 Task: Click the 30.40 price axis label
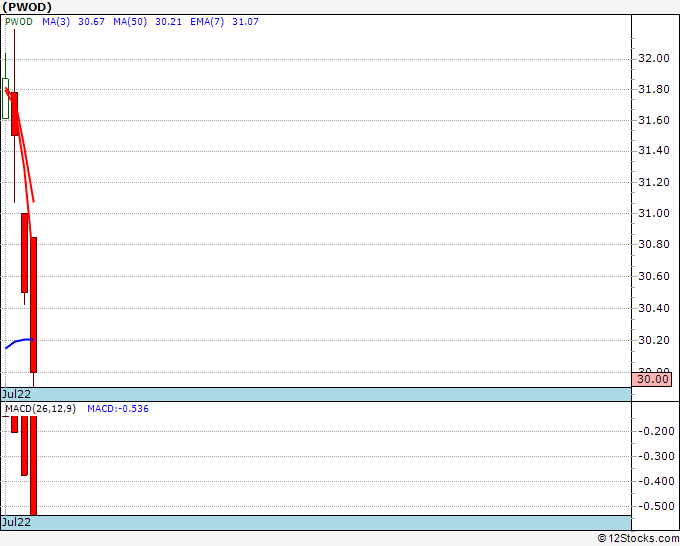654,308
